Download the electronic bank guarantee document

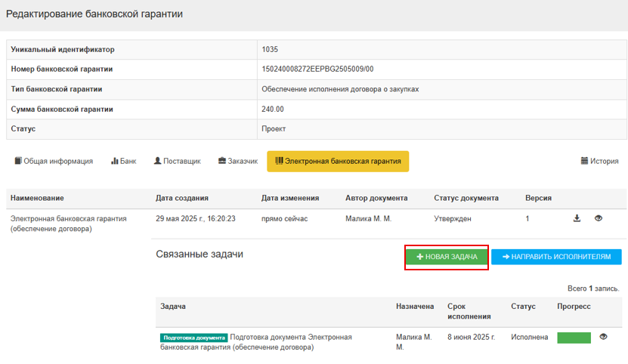click(577, 218)
